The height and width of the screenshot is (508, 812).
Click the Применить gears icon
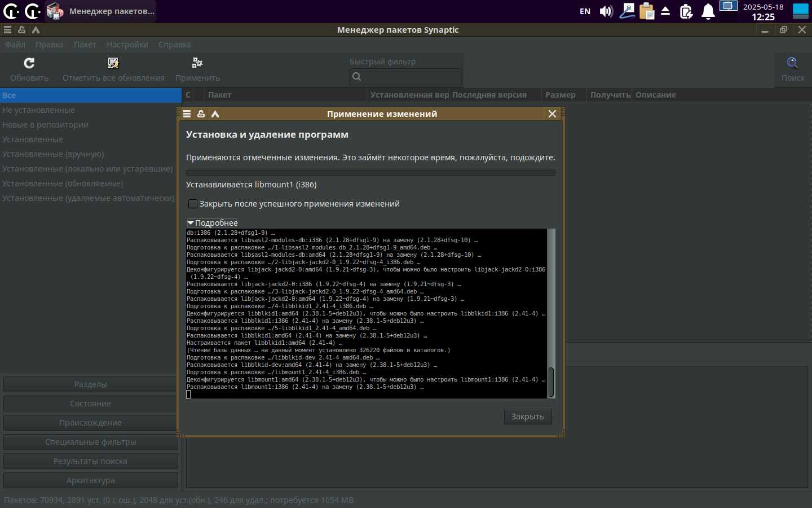click(197, 63)
